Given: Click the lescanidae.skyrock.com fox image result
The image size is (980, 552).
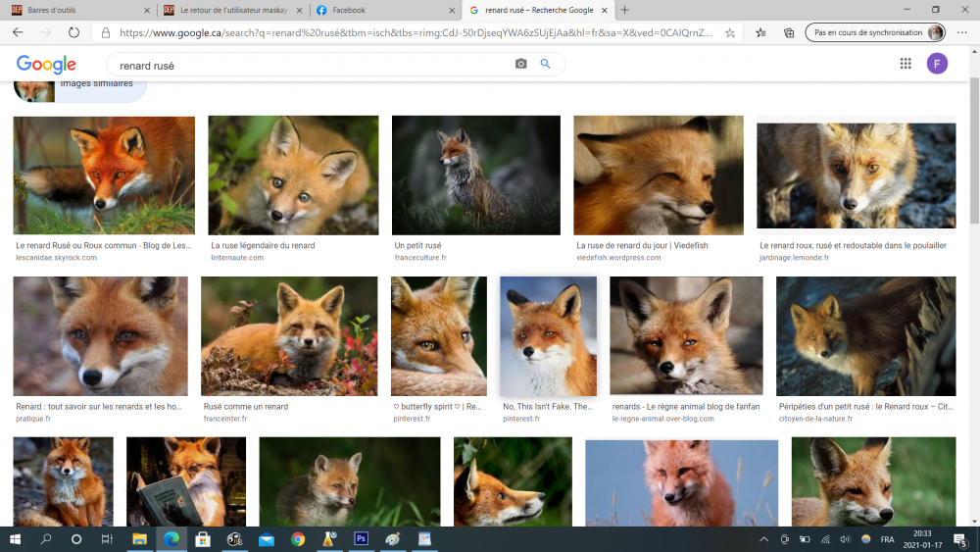Looking at the screenshot, I should [x=104, y=176].
